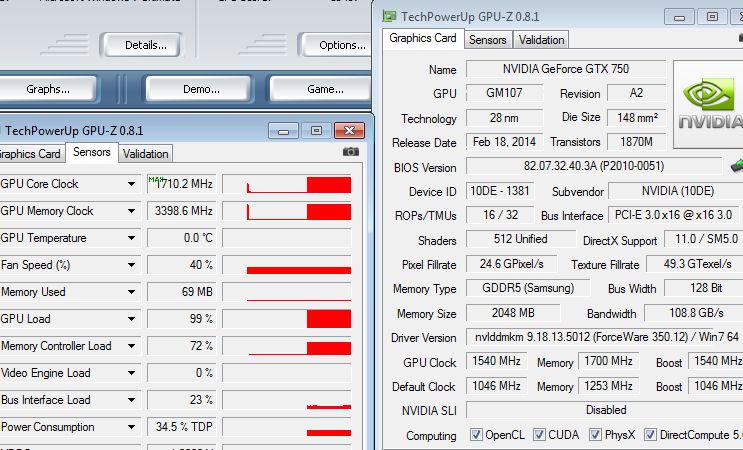Image resolution: width=743 pixels, height=450 pixels.
Task: Toggle the OpenCL checkbox
Action: (x=477, y=435)
